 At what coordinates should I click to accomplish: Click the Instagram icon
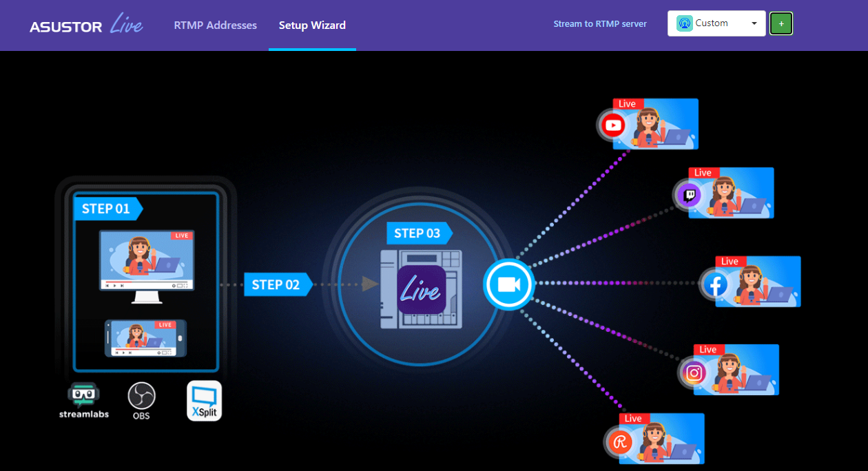coord(693,373)
